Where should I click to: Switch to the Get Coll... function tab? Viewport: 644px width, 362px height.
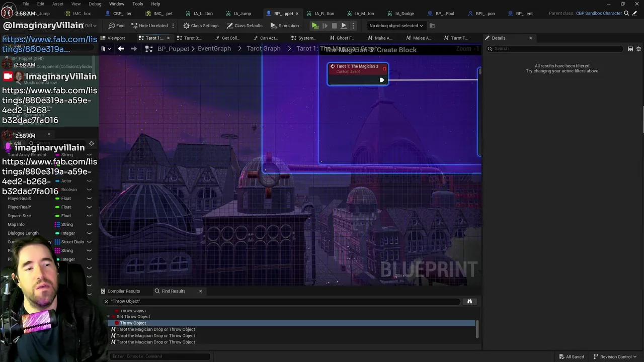227,38
